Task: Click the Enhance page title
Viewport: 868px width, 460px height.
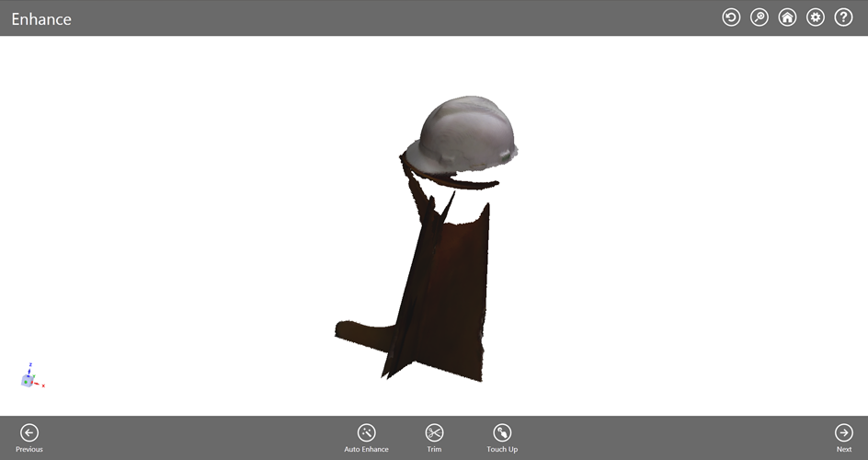Action: [41, 18]
